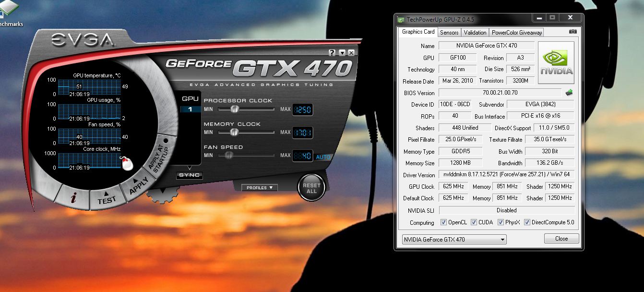Click the GPU temperature graph
Image resolution: width=644 pixels, height=292 pixels.
(89, 87)
